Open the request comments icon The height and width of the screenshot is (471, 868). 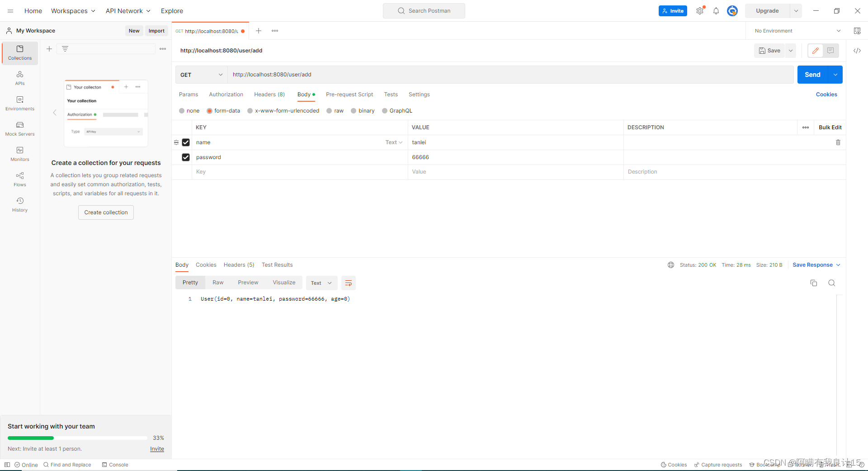[830, 51]
